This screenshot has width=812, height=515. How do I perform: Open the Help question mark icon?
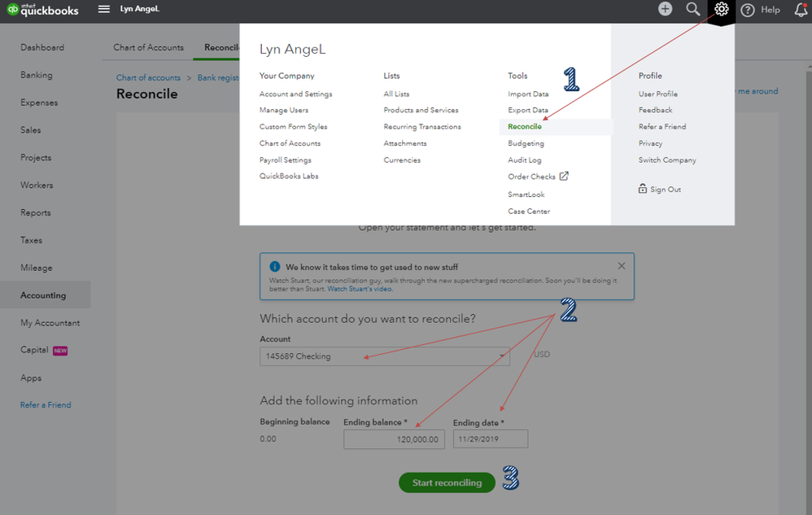tap(747, 10)
